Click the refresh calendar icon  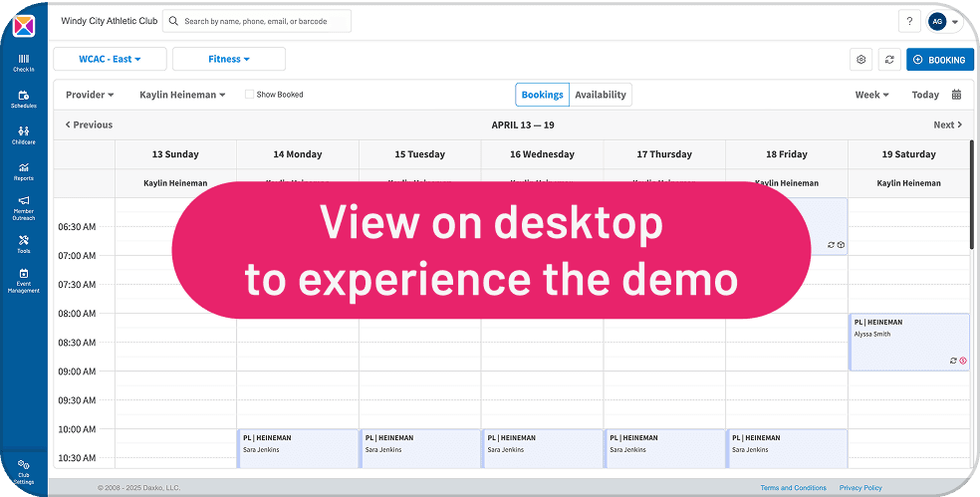point(889,60)
